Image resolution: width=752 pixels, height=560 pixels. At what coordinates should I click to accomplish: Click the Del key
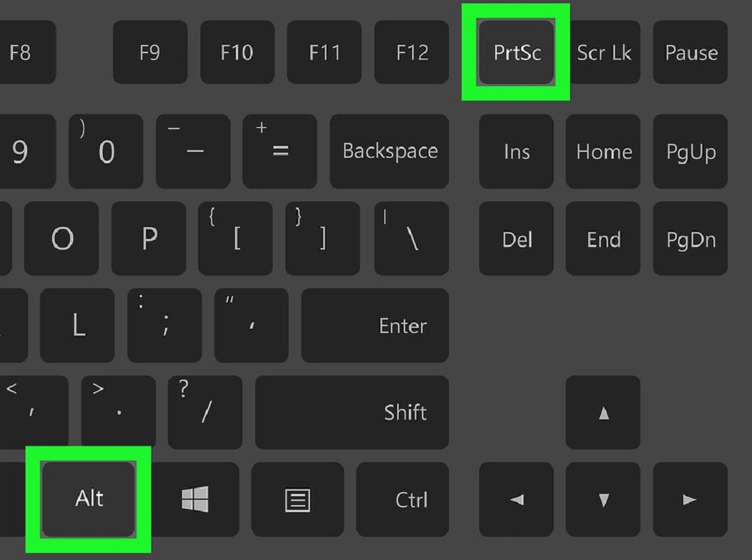[517, 238]
